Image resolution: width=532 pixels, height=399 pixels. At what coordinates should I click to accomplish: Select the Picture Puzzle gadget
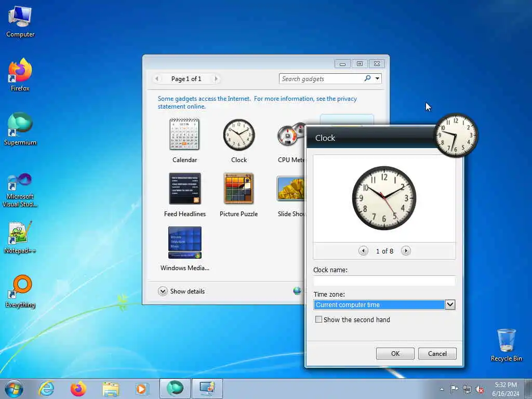click(x=238, y=195)
